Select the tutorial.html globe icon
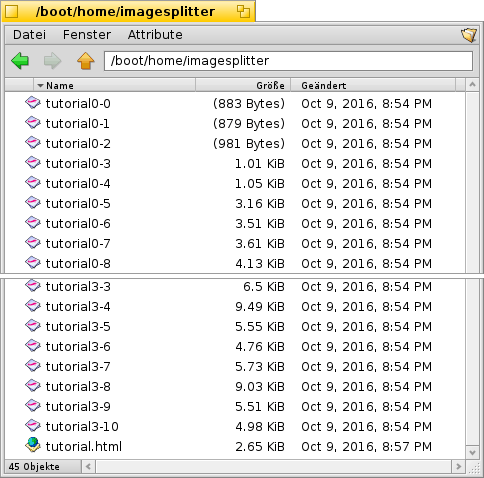484x478 pixels. (x=33, y=445)
